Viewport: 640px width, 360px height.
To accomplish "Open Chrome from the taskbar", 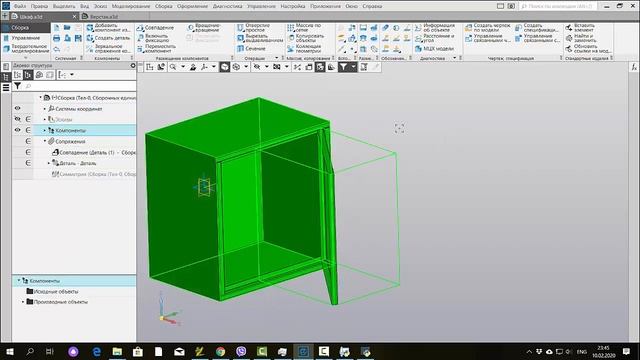I will pos(220,351).
